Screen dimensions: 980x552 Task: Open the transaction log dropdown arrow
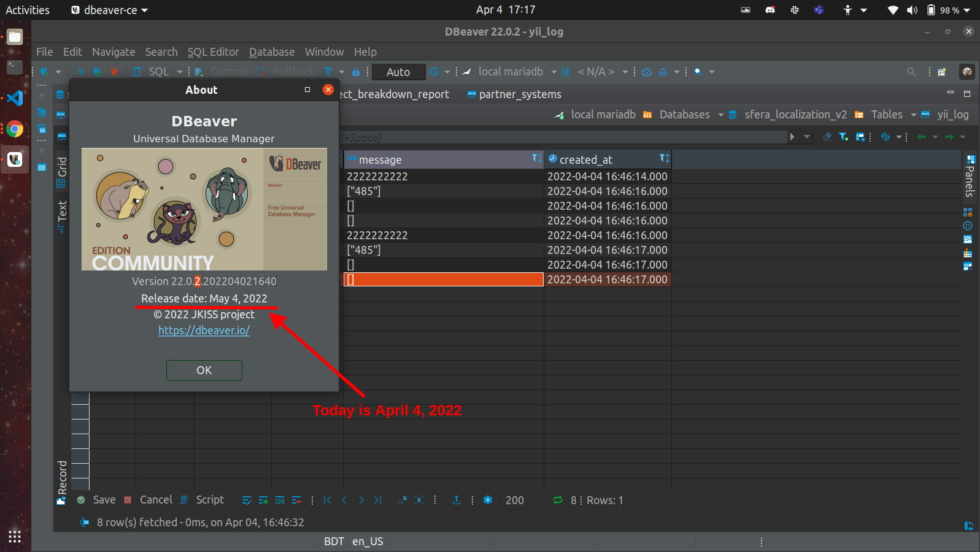click(447, 72)
